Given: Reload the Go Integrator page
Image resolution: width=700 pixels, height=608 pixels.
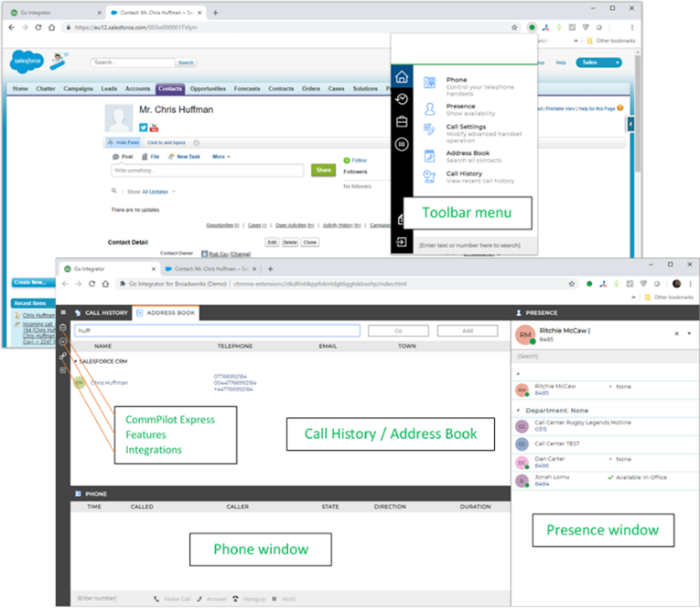Looking at the screenshot, I should [92, 284].
